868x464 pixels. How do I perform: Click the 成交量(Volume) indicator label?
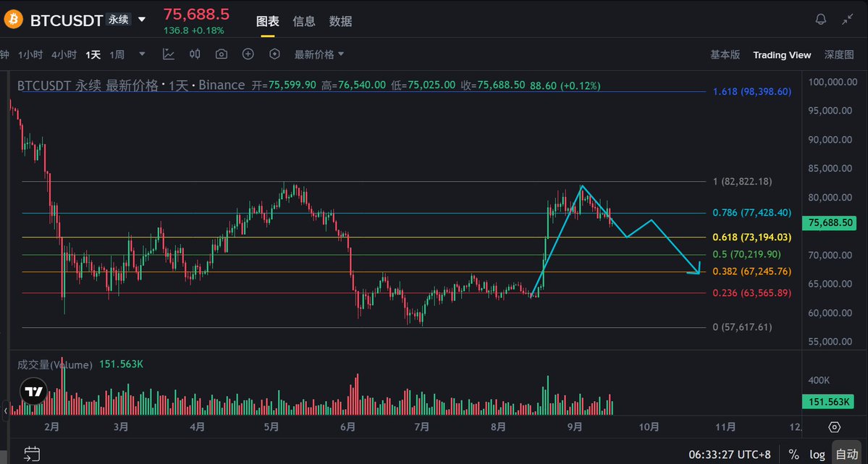pos(55,364)
